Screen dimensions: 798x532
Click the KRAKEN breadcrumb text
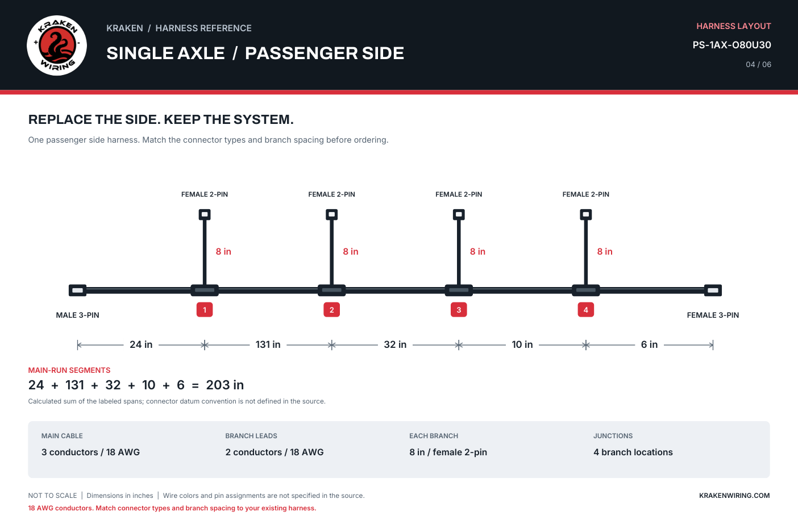pyautogui.click(x=124, y=28)
